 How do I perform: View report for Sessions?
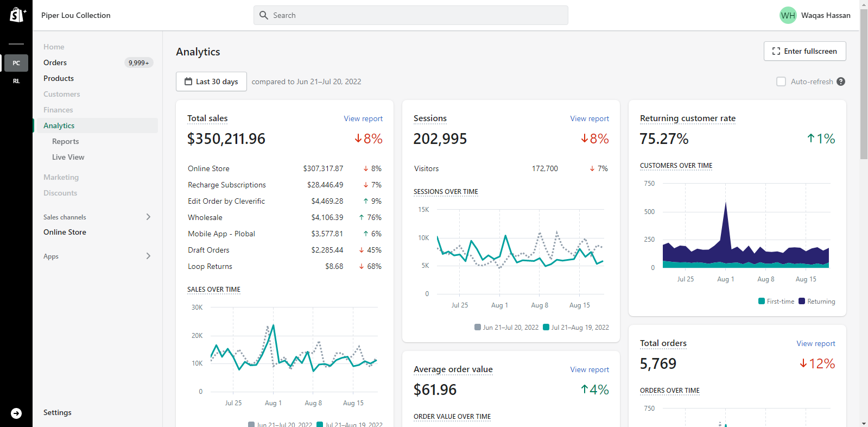[x=590, y=118]
